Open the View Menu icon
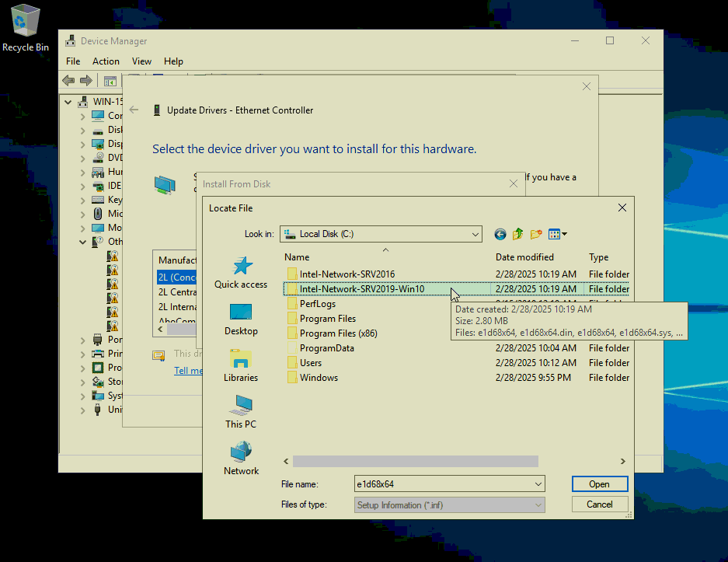This screenshot has width=728, height=562. click(557, 234)
